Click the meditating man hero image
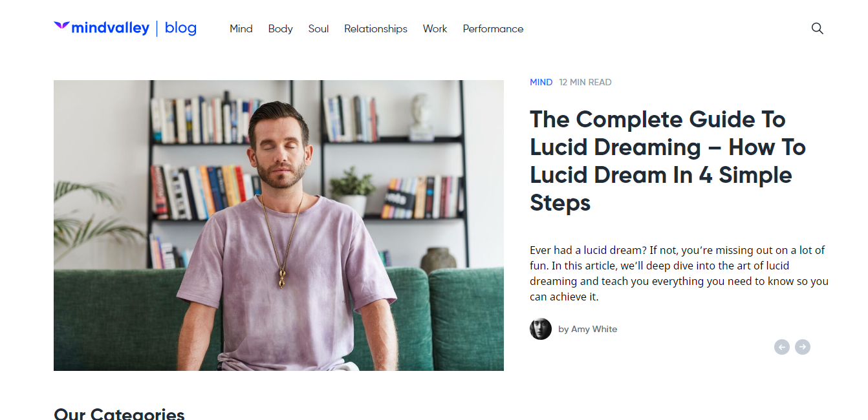This screenshot has height=420, width=868. pyautogui.click(x=279, y=226)
